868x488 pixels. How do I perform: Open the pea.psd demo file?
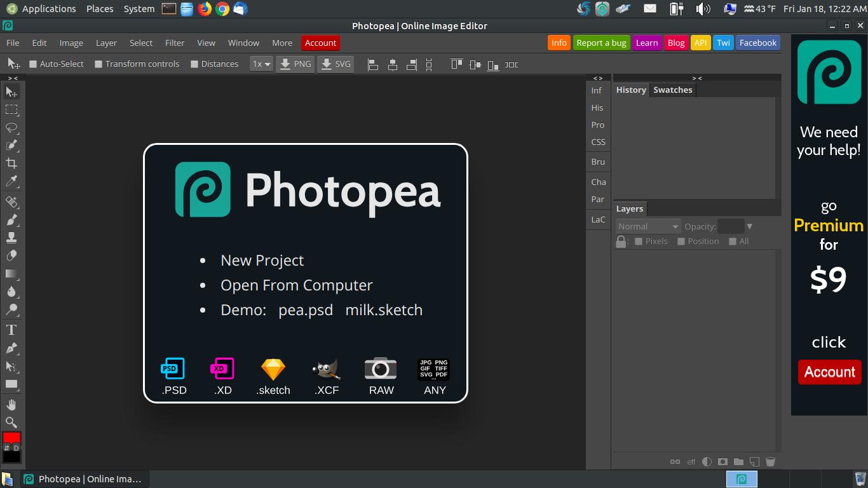point(306,310)
